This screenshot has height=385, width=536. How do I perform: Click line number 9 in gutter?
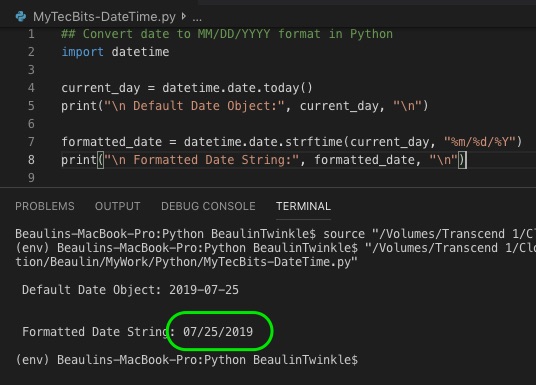(31, 177)
